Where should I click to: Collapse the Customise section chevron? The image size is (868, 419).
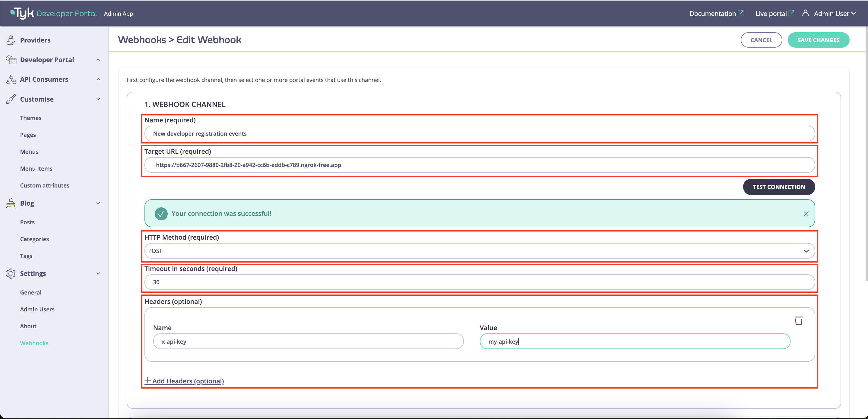[98, 99]
